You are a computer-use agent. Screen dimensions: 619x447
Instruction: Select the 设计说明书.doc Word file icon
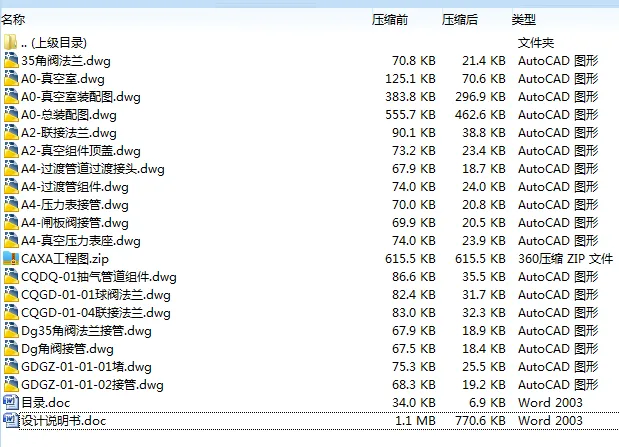(11, 421)
